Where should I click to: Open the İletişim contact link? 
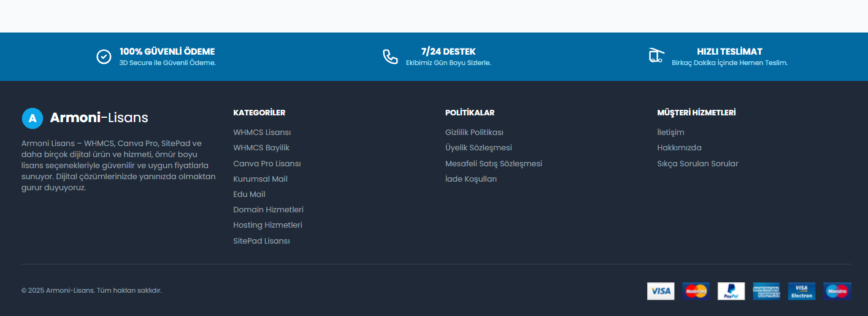click(670, 133)
